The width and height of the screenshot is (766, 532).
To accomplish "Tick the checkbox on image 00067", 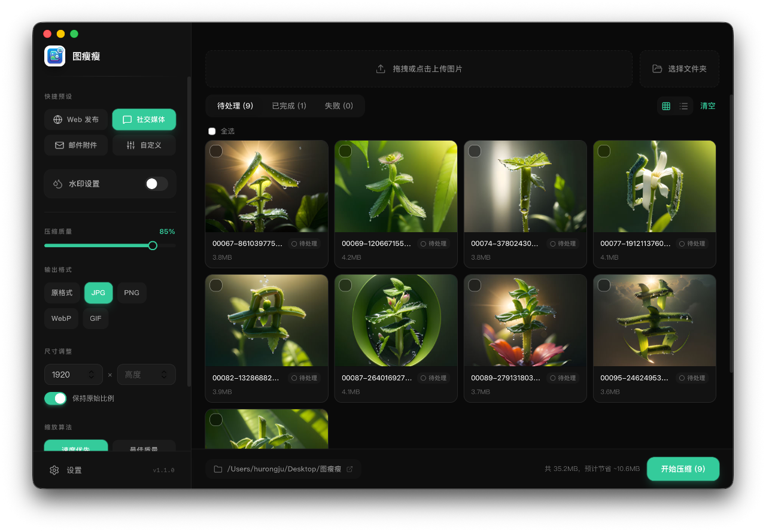I will coord(216,151).
